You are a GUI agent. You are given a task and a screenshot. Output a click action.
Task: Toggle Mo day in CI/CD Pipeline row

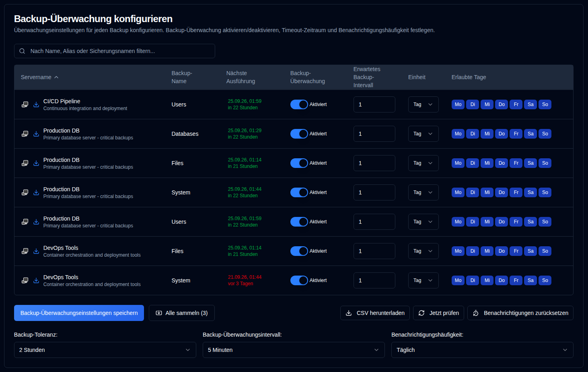click(458, 104)
